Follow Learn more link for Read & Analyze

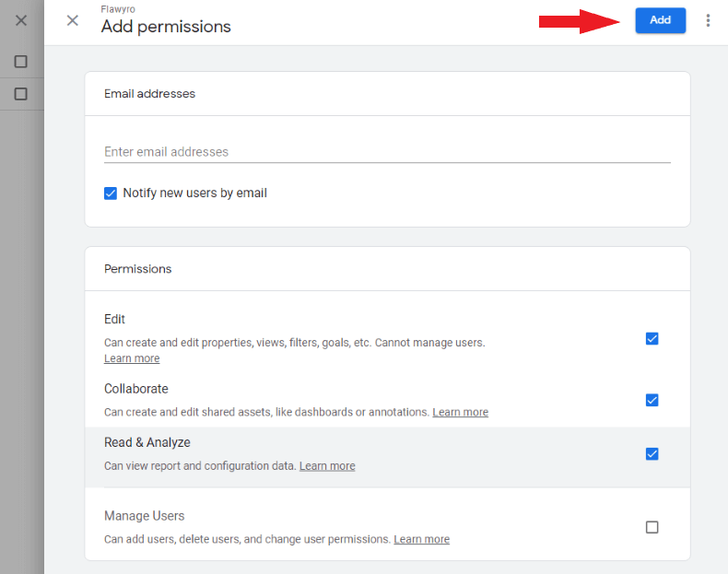click(327, 466)
